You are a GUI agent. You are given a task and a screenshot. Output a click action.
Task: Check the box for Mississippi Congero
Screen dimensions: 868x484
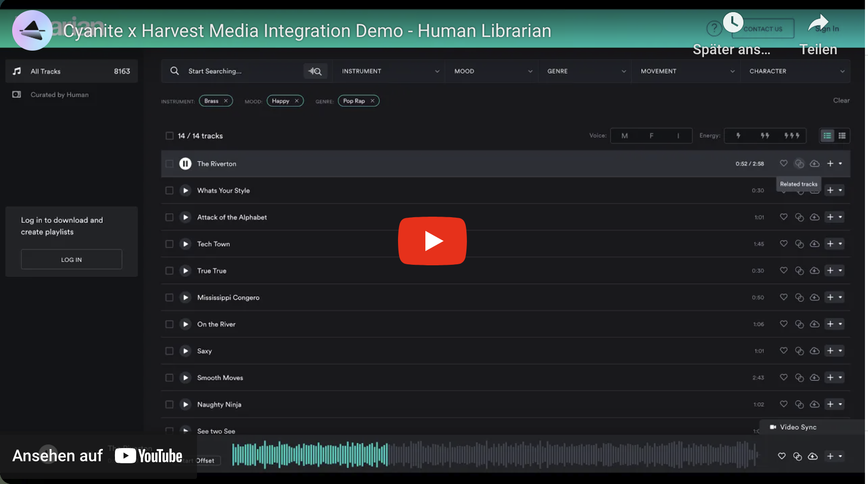(169, 298)
